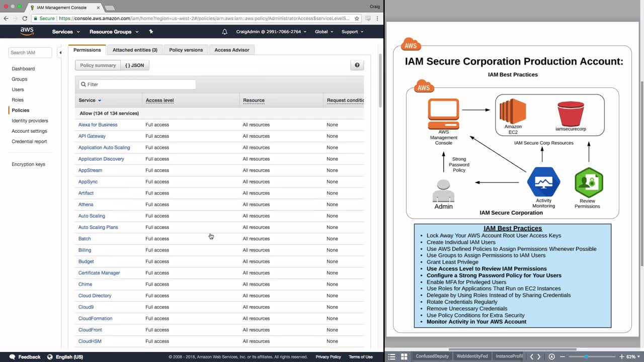Open Credential report in the sidebar

[x=29, y=142]
